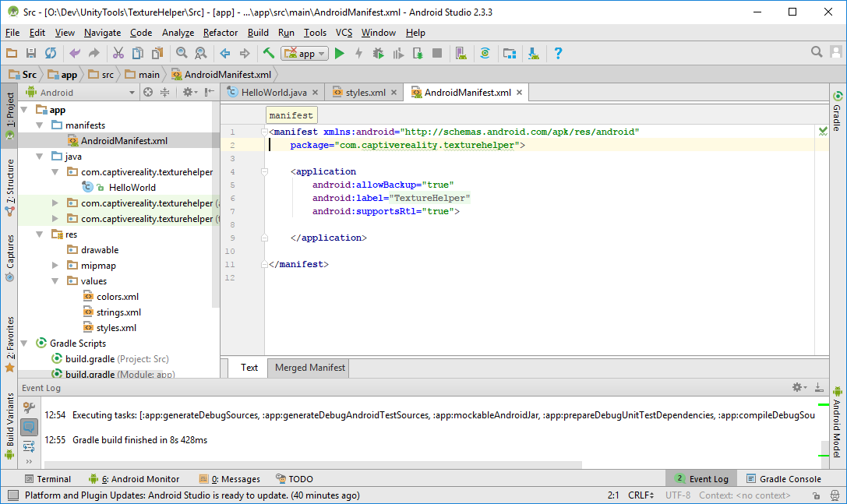
Task: Open the File menu
Action: pos(12,33)
